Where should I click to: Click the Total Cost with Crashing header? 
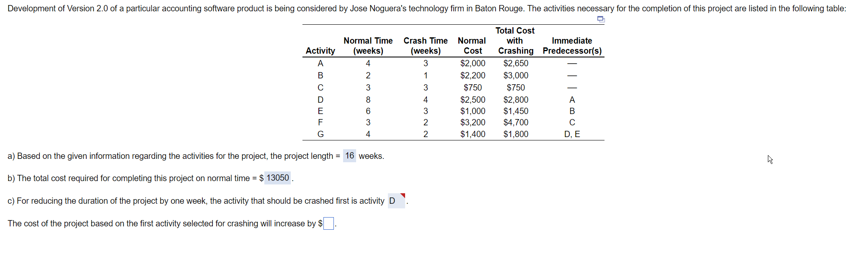(x=515, y=41)
